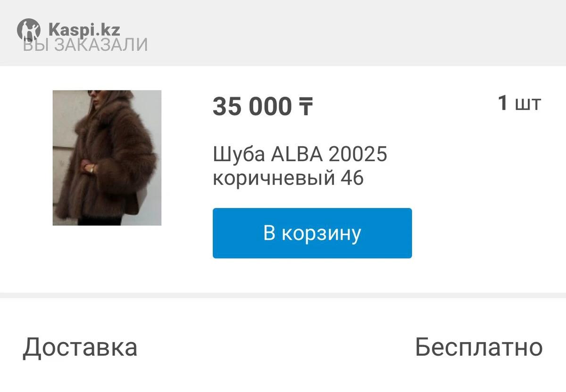Open the brown fur coat product thumbnail

107,158
